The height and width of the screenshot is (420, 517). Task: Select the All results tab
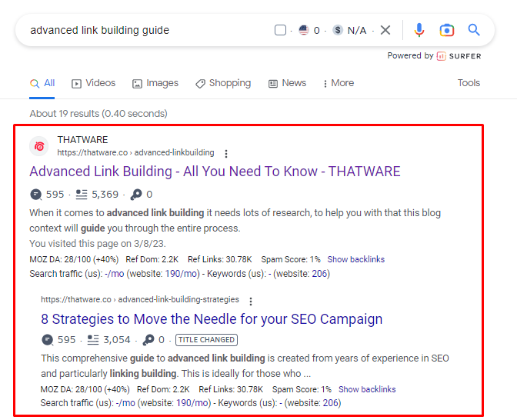point(42,83)
